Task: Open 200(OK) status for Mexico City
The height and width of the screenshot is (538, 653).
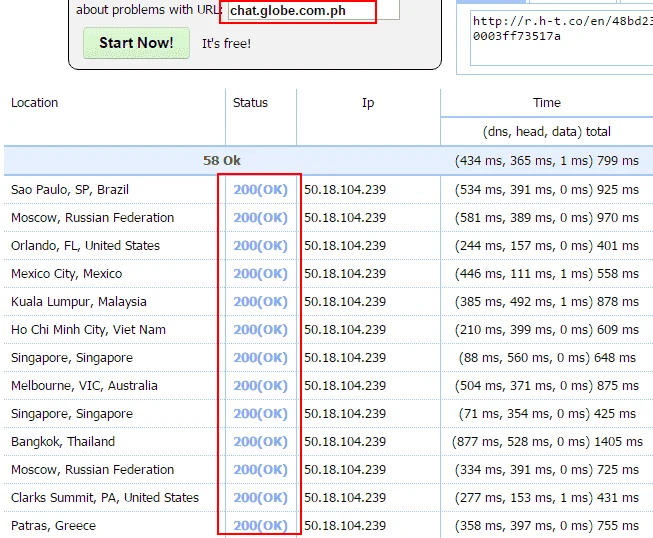Action: coord(261,274)
